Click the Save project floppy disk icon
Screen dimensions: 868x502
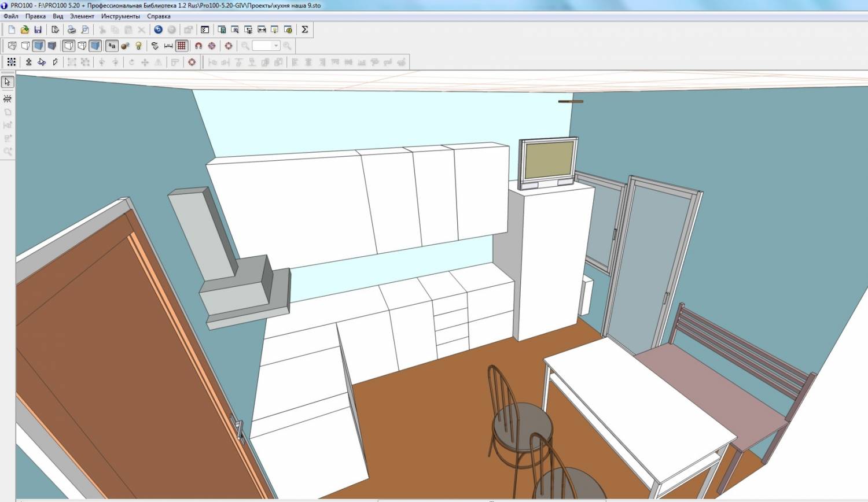[x=38, y=29]
